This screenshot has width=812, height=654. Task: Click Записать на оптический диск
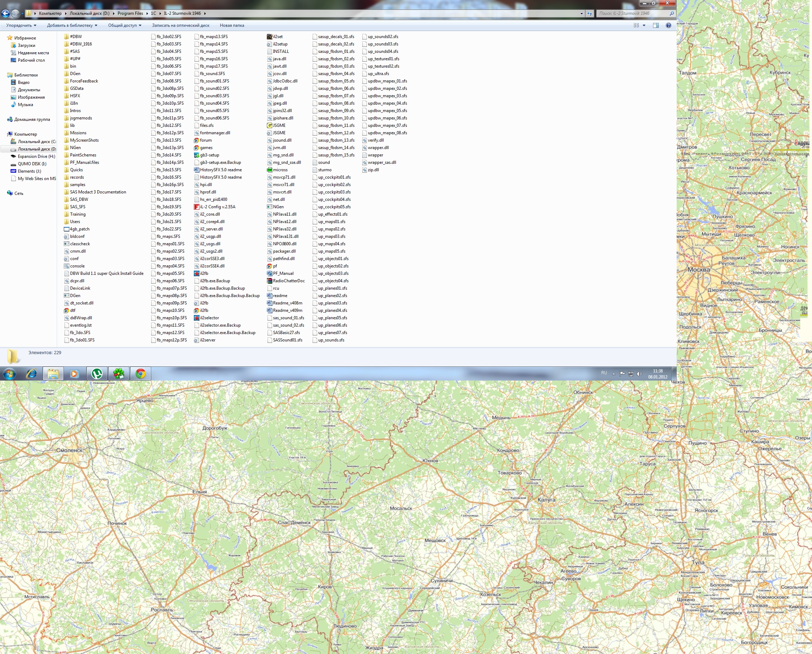point(180,25)
